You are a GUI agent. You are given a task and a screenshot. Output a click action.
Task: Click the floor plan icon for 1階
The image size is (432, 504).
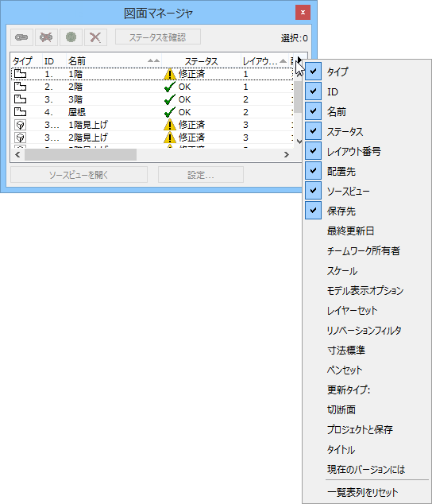click(x=20, y=74)
